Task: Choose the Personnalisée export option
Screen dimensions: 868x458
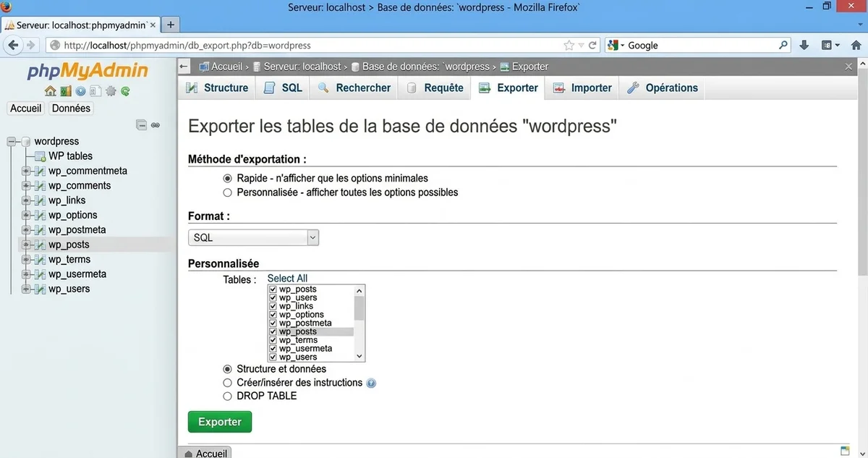Action: click(x=227, y=192)
